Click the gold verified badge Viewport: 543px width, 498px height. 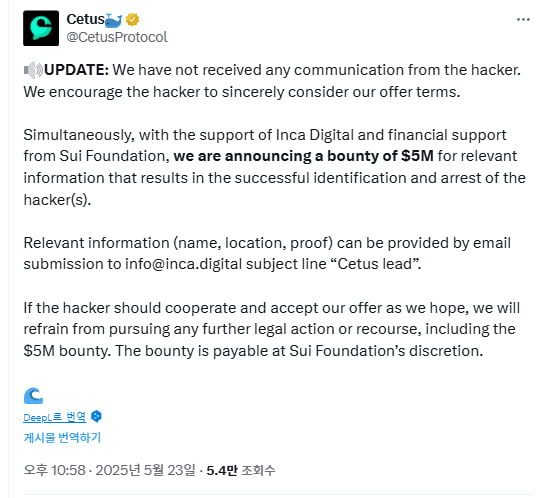132,20
